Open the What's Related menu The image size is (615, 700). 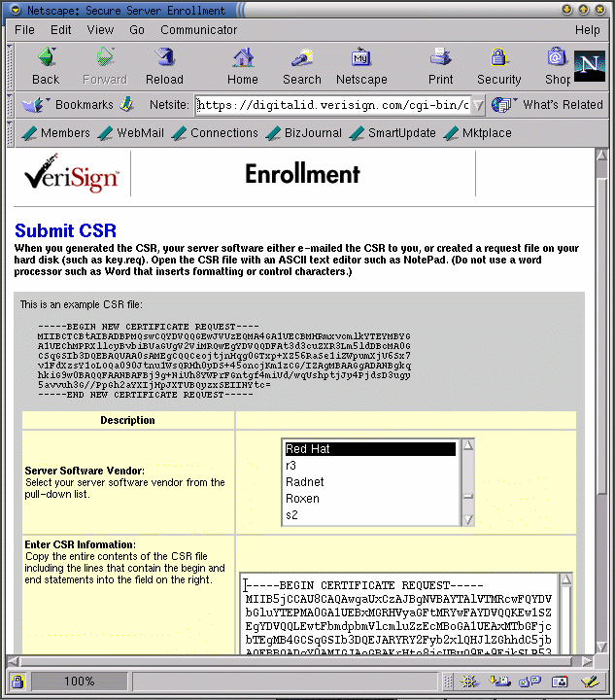[x=550, y=105]
